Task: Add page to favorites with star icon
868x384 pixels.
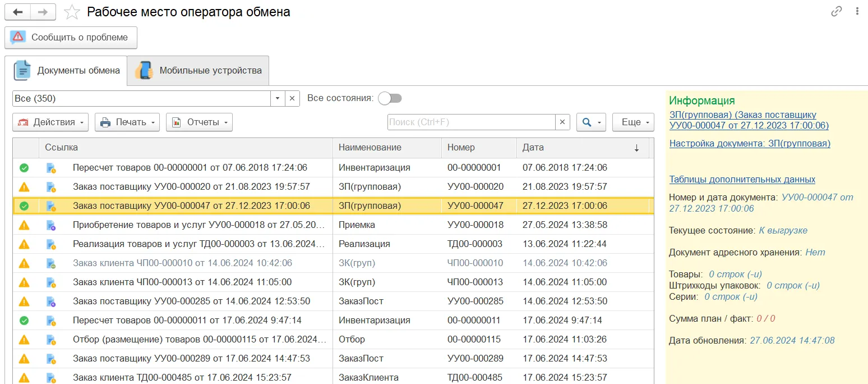Action: click(72, 12)
